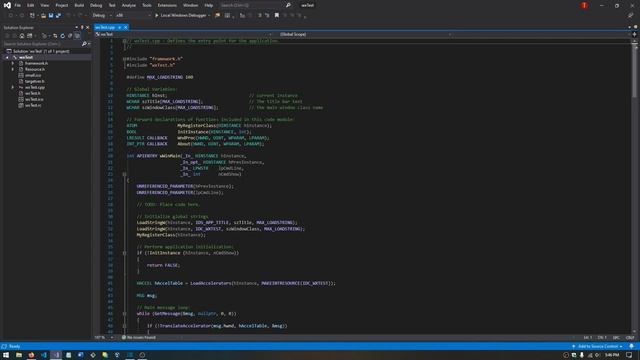
Task: Click the Save All icon in toolbar
Action: [x=58, y=16]
